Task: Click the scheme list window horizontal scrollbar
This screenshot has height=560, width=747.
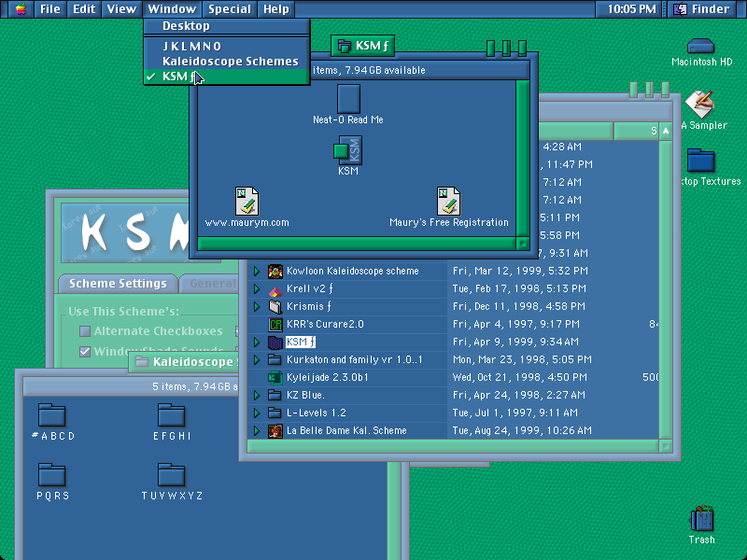Action: (453, 446)
